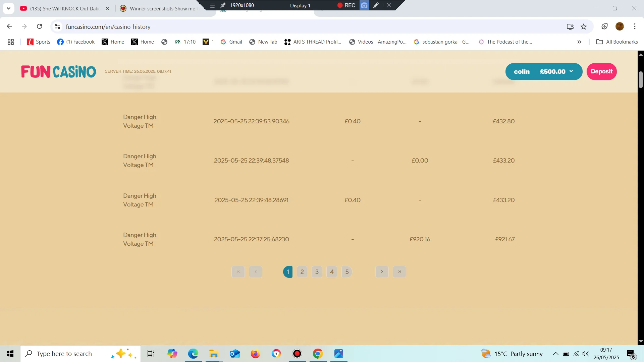Show hidden system tray icons
This screenshot has width=644, height=362.
(555, 354)
